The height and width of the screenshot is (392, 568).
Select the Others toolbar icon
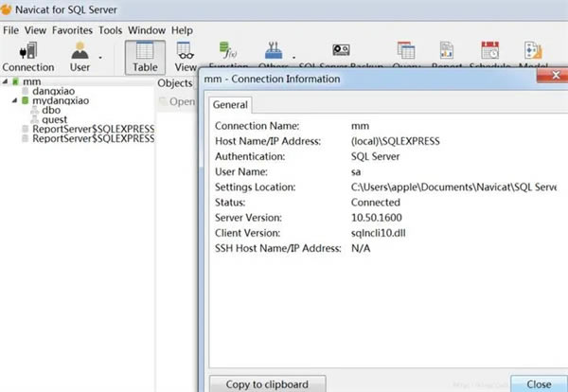click(x=274, y=54)
